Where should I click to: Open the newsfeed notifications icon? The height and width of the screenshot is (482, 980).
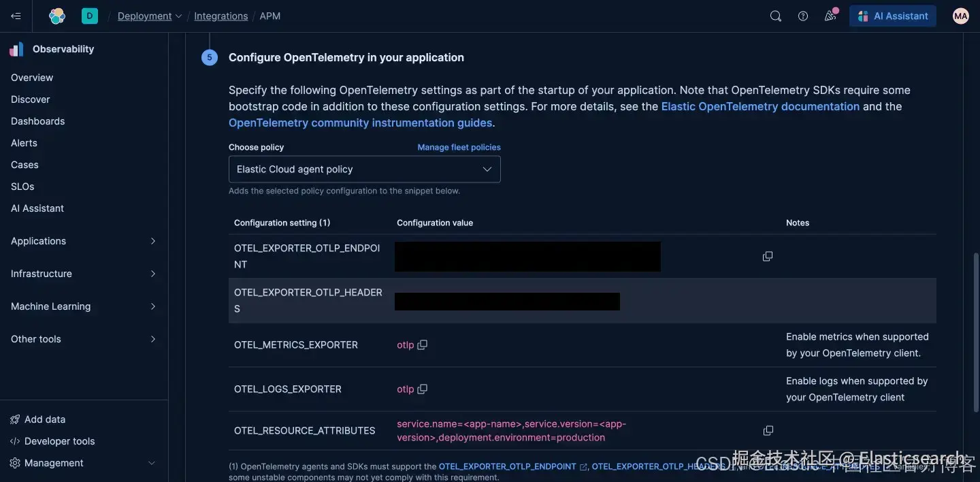point(830,15)
